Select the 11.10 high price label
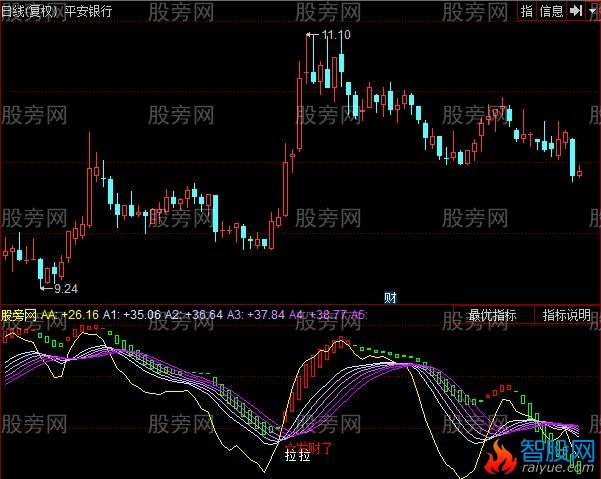This screenshot has width=601, height=479. (336, 35)
